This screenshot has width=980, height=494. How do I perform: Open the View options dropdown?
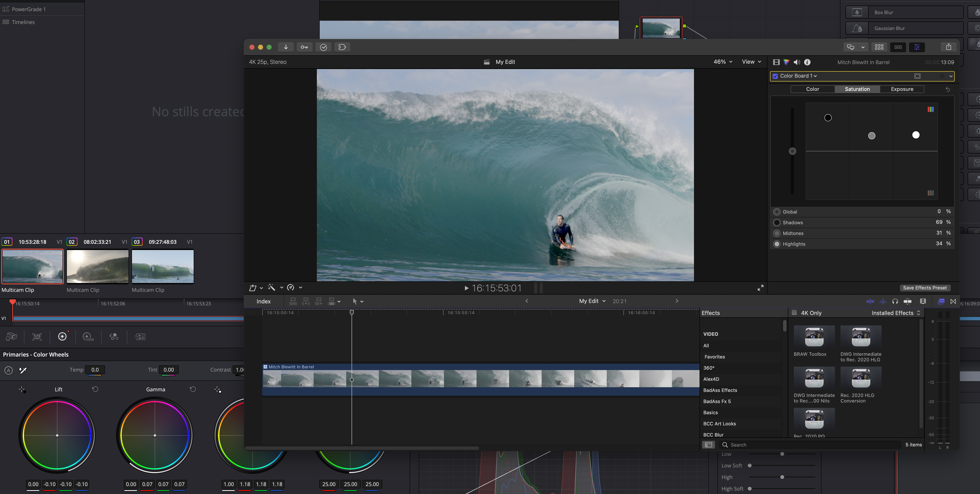tap(751, 62)
